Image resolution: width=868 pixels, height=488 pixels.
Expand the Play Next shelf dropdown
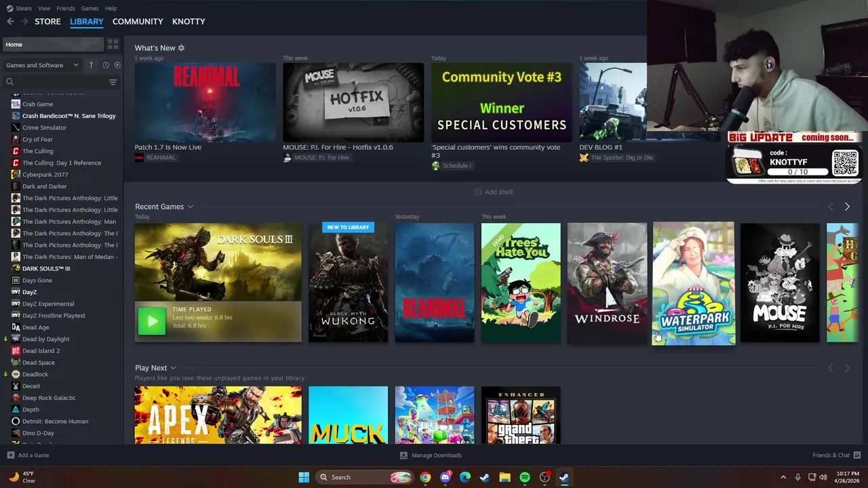[173, 368]
